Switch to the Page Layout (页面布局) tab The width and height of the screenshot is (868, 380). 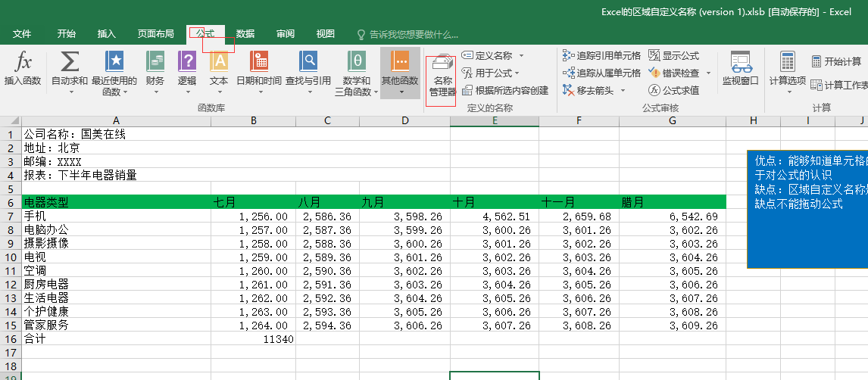[155, 34]
